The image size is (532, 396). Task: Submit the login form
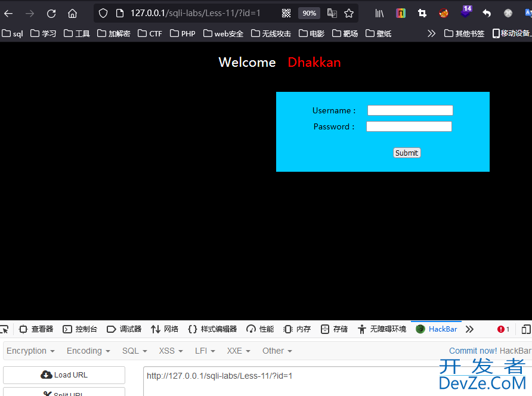click(407, 153)
